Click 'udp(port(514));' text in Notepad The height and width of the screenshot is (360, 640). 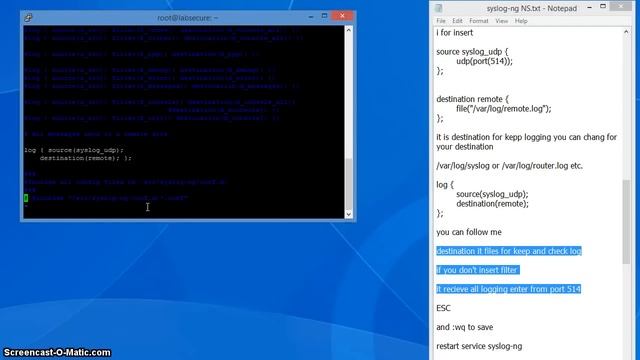484,61
